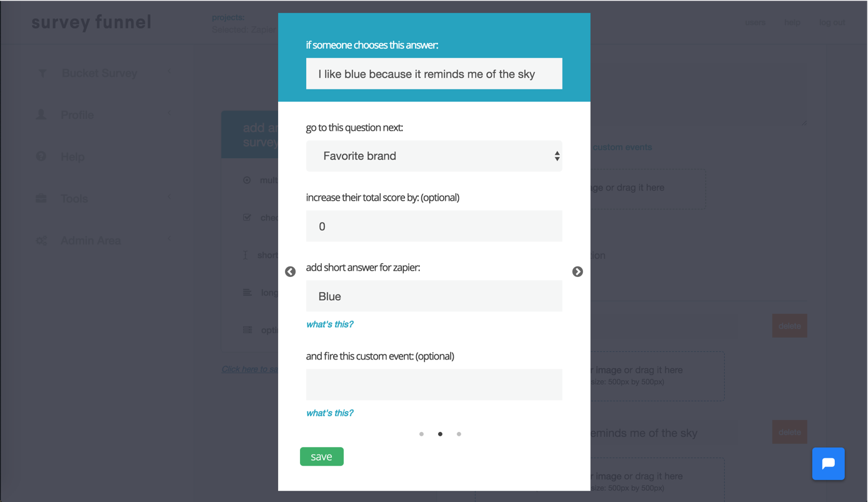The height and width of the screenshot is (502, 868).
Task: Focus the custom event text field
Action: click(434, 384)
